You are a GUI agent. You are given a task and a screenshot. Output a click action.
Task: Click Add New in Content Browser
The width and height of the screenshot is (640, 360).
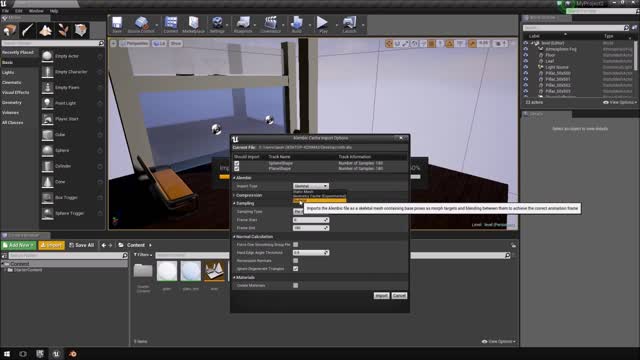click(x=18, y=245)
